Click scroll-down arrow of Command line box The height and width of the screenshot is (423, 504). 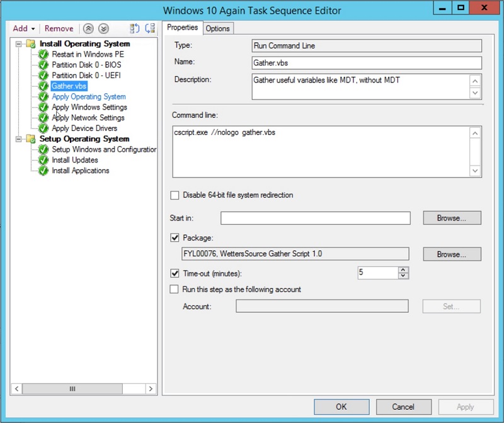475,171
